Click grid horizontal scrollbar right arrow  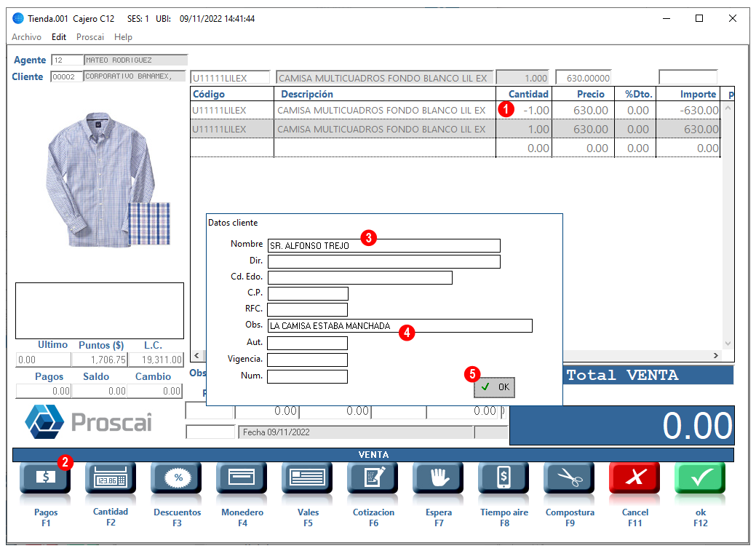(x=715, y=356)
